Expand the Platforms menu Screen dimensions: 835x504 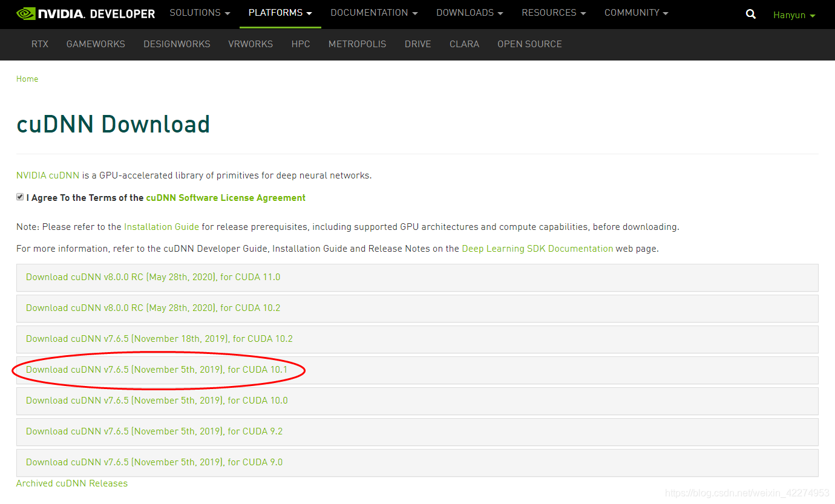click(x=280, y=13)
